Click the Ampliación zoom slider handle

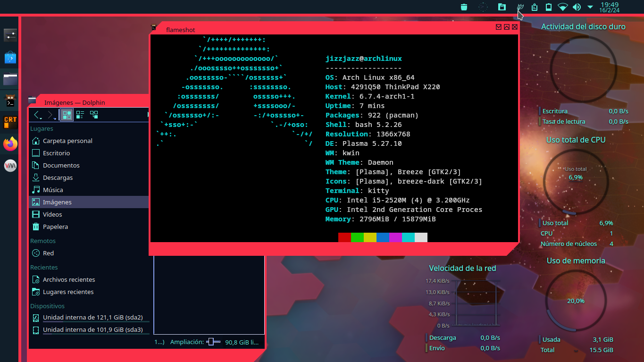coord(212,342)
